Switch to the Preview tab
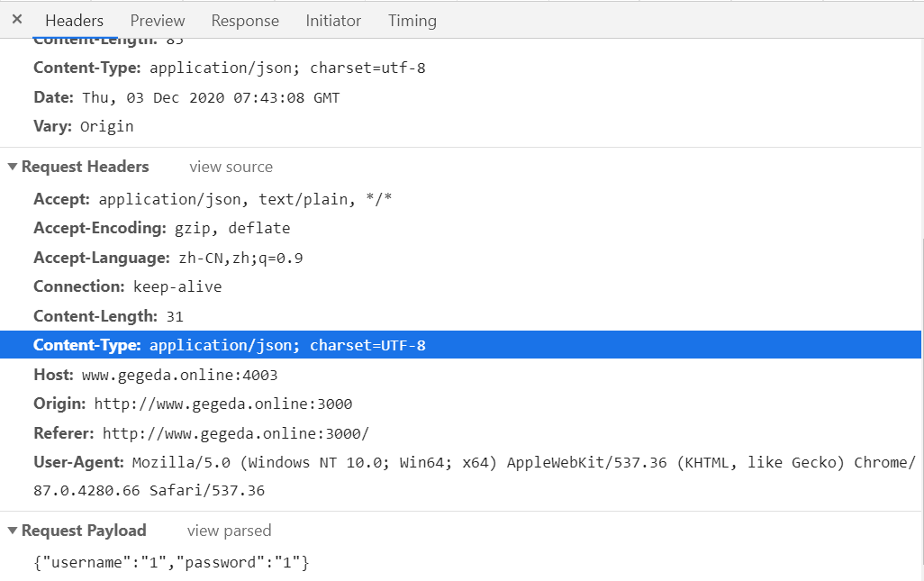The image size is (924, 581). pos(157,20)
